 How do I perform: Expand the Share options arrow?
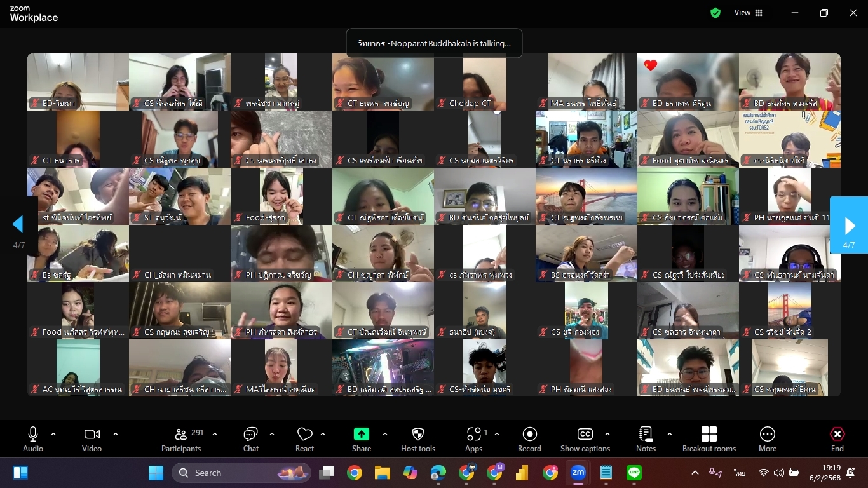(x=385, y=434)
